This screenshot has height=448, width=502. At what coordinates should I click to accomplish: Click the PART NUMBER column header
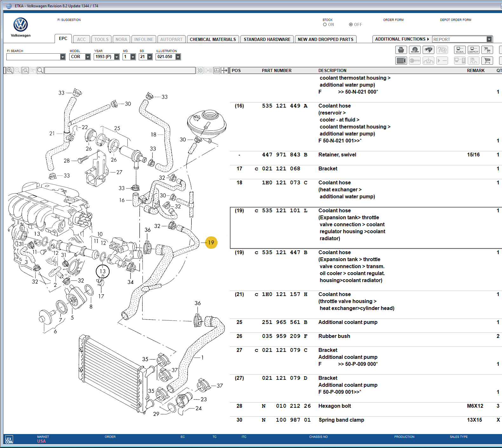[277, 70]
